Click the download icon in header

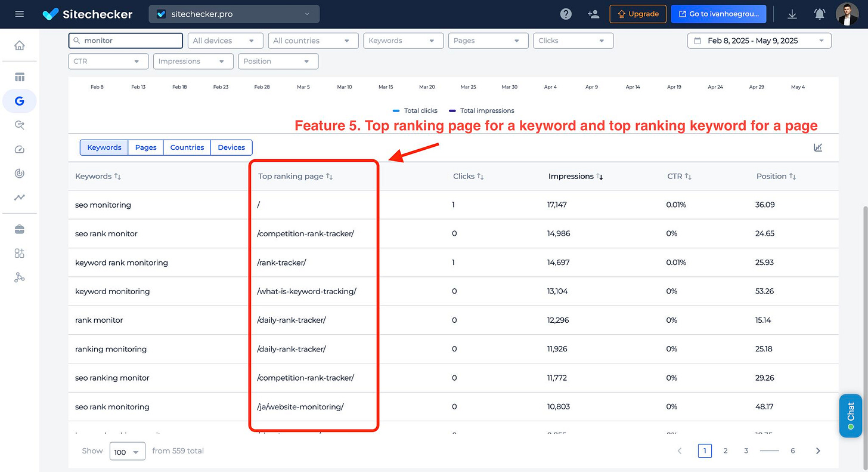792,14
